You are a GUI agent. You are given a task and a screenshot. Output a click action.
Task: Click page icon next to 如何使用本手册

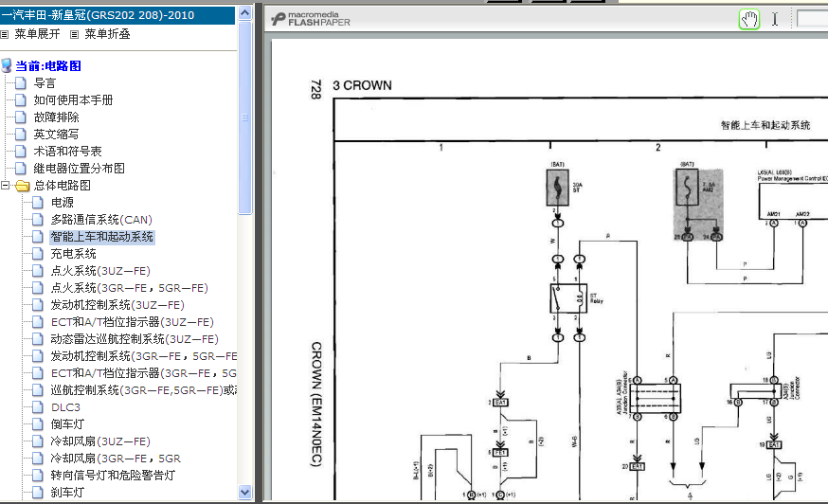21,99
